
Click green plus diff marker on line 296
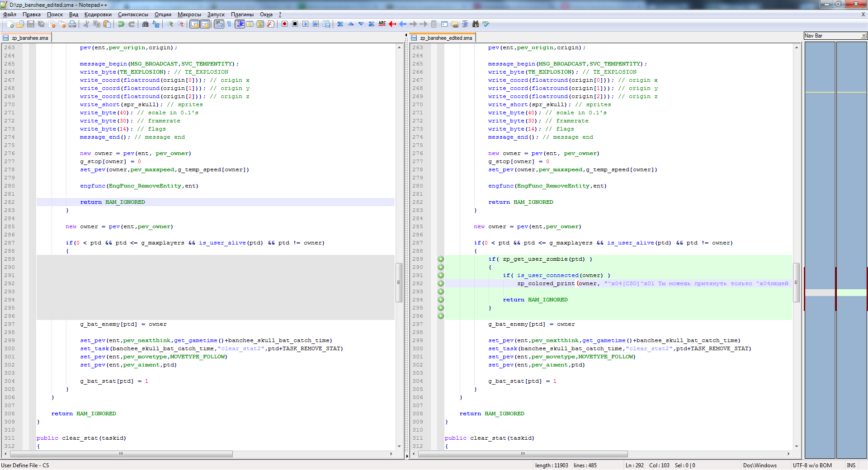pos(441,316)
